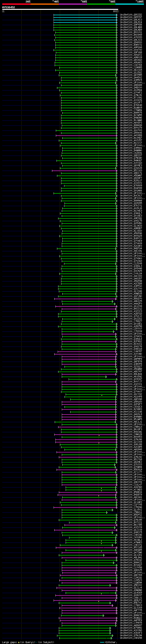Select the label UniRef100_O04700
Viewport: 146px width, 644px height.
pos(131,50)
